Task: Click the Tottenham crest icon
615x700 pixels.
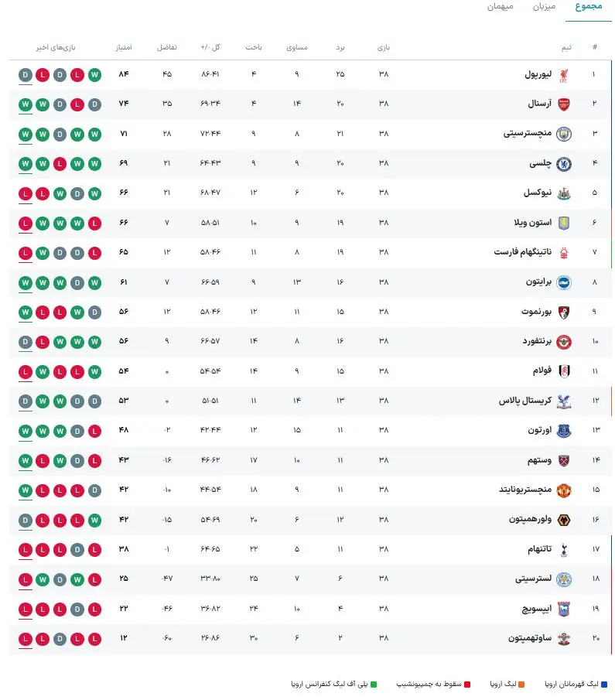Action: click(564, 549)
